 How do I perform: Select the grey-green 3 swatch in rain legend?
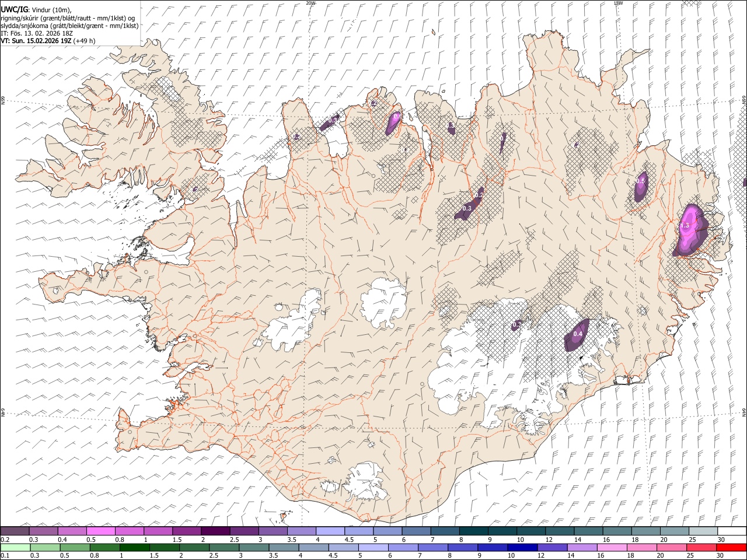(254, 548)
